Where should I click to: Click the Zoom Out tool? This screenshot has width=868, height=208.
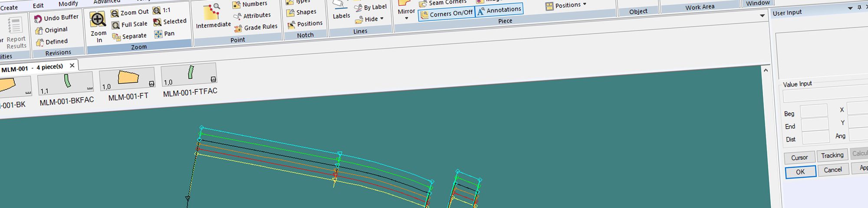(129, 13)
